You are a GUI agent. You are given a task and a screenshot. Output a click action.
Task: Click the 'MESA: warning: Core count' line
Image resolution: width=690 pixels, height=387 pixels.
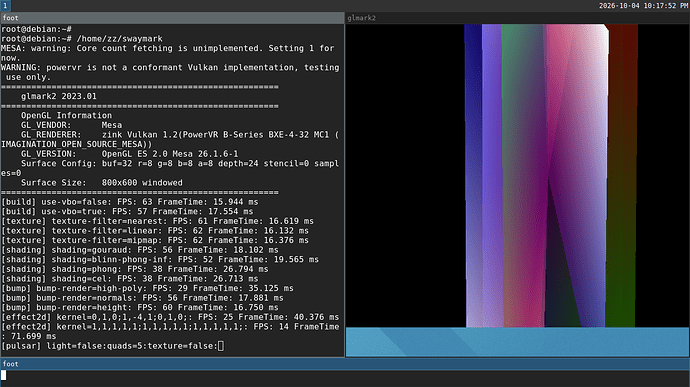pos(168,53)
